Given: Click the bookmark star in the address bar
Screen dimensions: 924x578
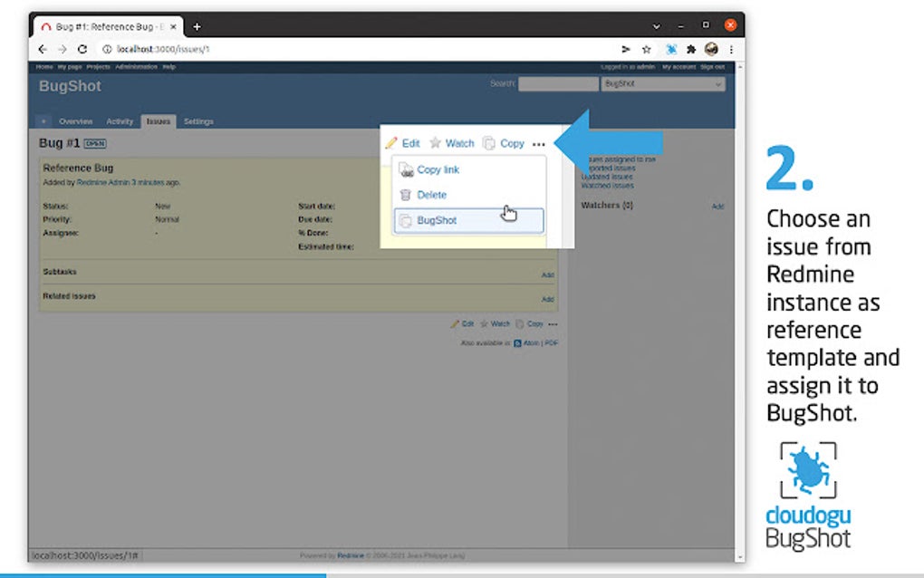Looking at the screenshot, I should (646, 50).
